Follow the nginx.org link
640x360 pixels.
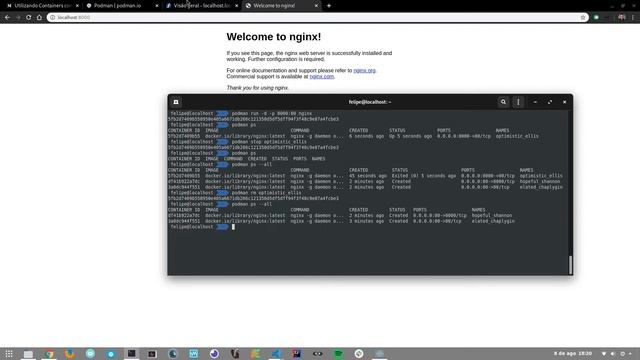click(364, 71)
